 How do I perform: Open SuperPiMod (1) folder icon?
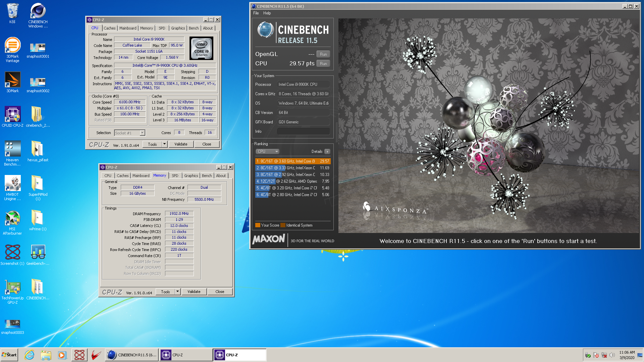click(38, 188)
